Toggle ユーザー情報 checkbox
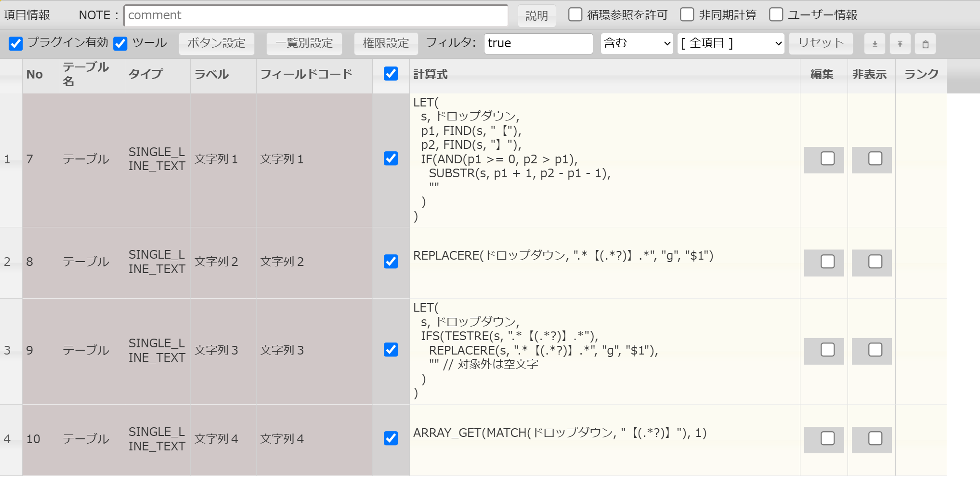The height and width of the screenshot is (487, 980). pyautogui.click(x=776, y=14)
